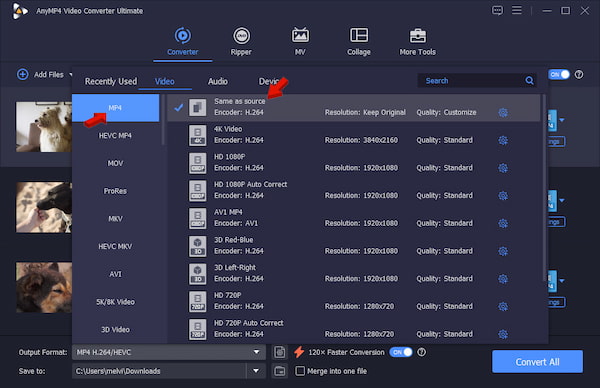Open settings gear for 3D Red-Blue profile

click(x=503, y=251)
